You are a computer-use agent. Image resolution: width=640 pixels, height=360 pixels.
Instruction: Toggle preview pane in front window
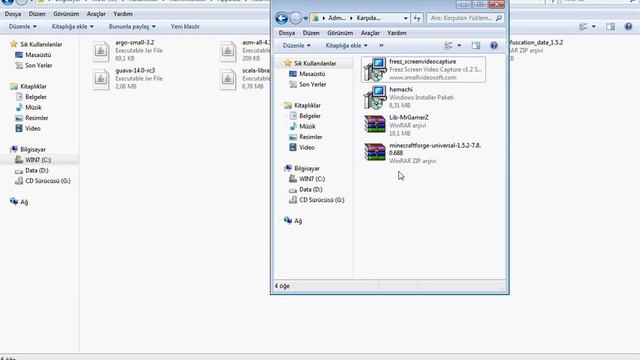[476, 46]
